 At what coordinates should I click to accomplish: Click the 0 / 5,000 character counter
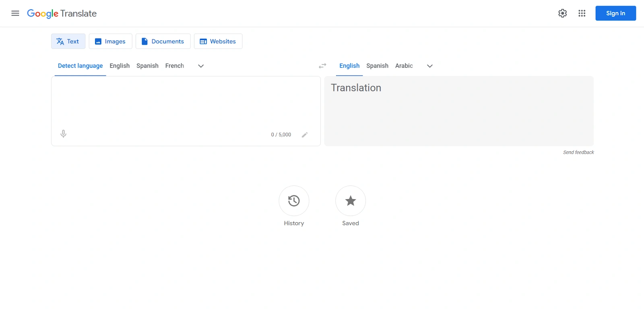tap(281, 135)
